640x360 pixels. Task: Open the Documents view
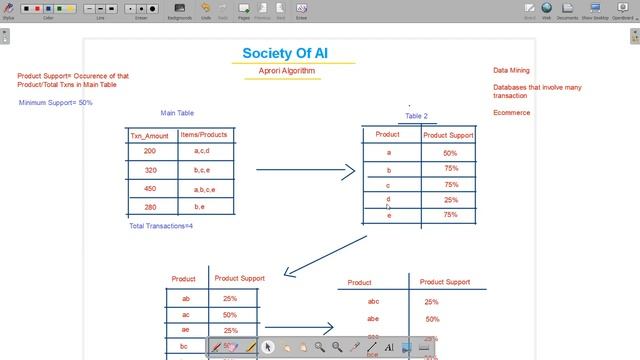(567, 10)
